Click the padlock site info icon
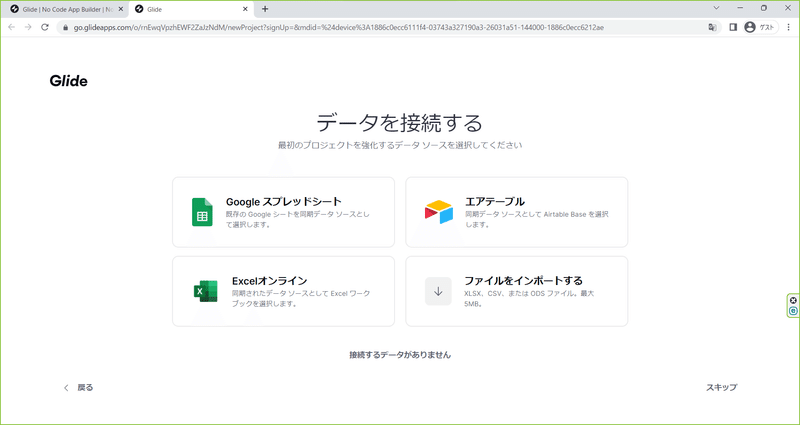 click(x=65, y=28)
